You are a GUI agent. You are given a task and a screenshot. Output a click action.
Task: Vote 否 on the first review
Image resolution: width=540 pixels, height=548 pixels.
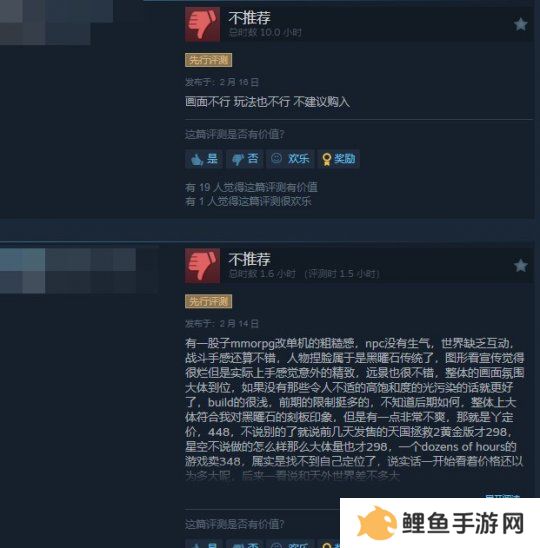point(245,159)
